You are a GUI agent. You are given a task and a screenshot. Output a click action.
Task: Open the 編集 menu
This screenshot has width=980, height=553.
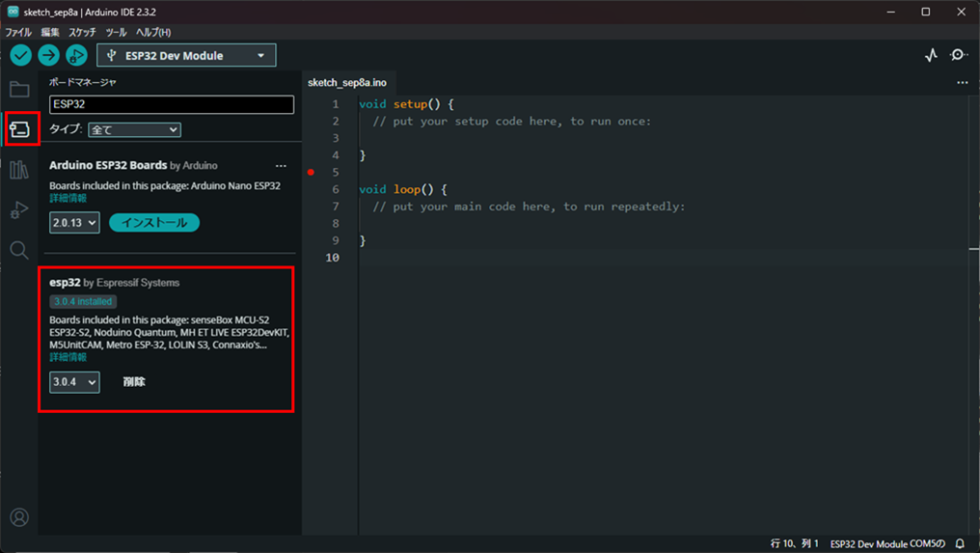[x=50, y=32]
